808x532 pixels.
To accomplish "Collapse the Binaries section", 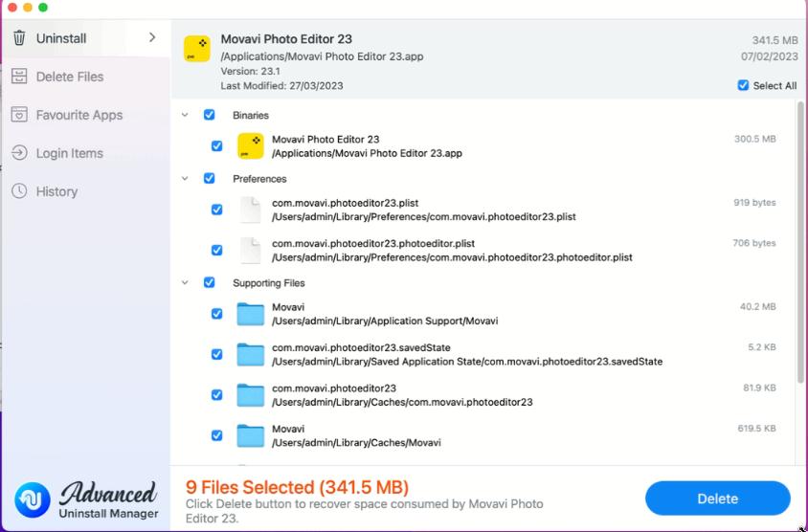I will 185,115.
